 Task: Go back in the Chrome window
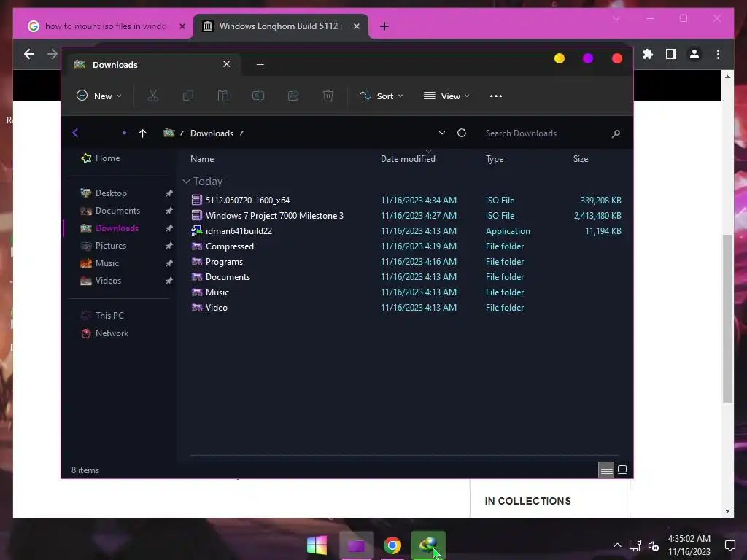point(29,54)
